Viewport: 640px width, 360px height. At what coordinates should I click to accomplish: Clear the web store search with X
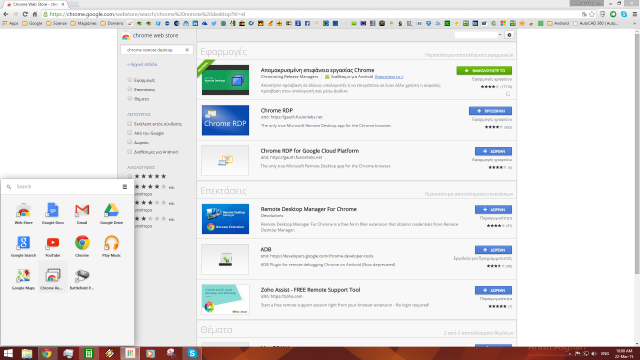pyautogui.click(x=187, y=50)
